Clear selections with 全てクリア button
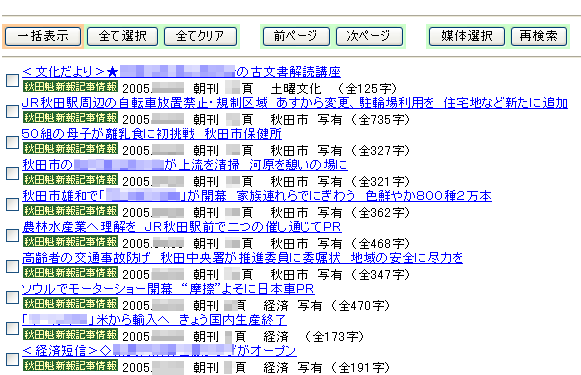This screenshot has width=581, height=375. coord(200,36)
